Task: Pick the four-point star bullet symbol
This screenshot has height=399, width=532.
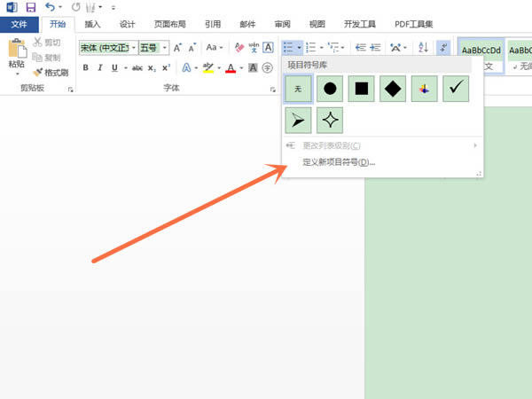Action: [330, 121]
